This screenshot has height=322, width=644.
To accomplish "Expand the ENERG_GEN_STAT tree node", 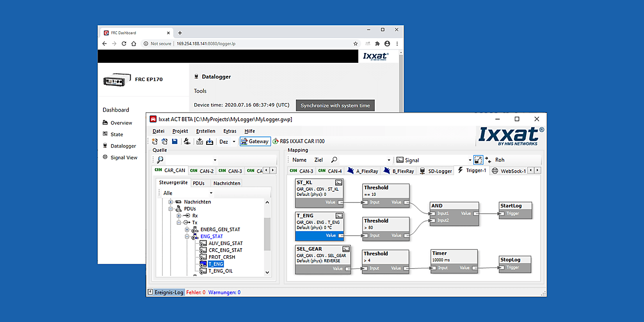I will (187, 229).
